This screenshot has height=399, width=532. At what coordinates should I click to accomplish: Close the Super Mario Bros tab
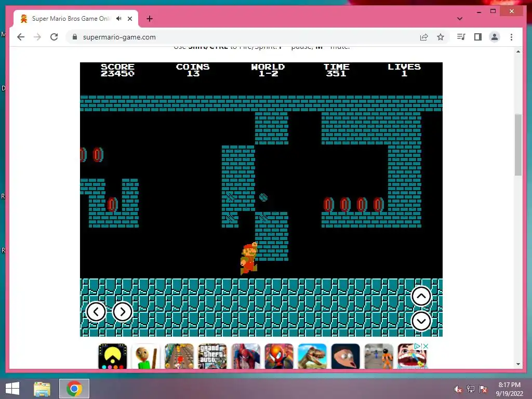130,19
